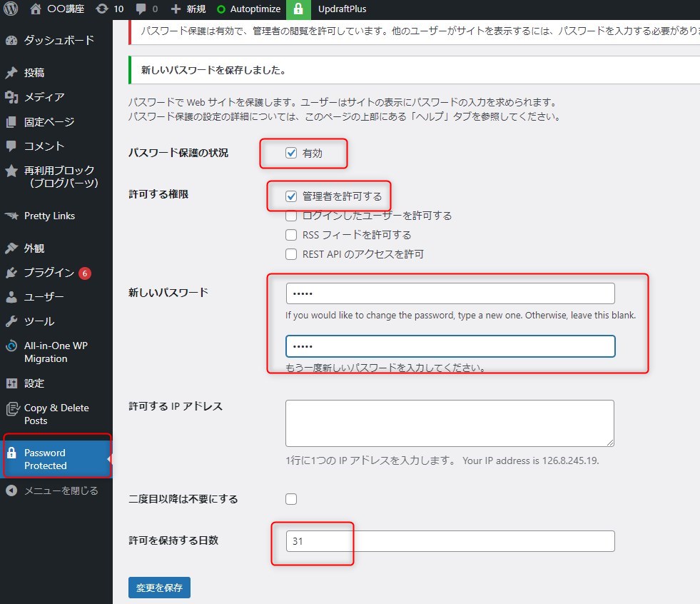Viewport: 700px width, 604px height.
Task: Click the Autoptimize green circle icon
Action: pos(221,9)
